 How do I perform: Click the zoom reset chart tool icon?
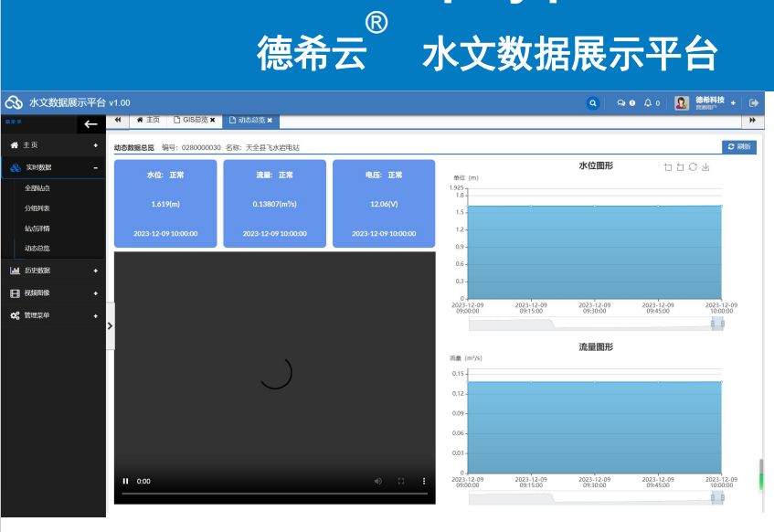coord(680,167)
